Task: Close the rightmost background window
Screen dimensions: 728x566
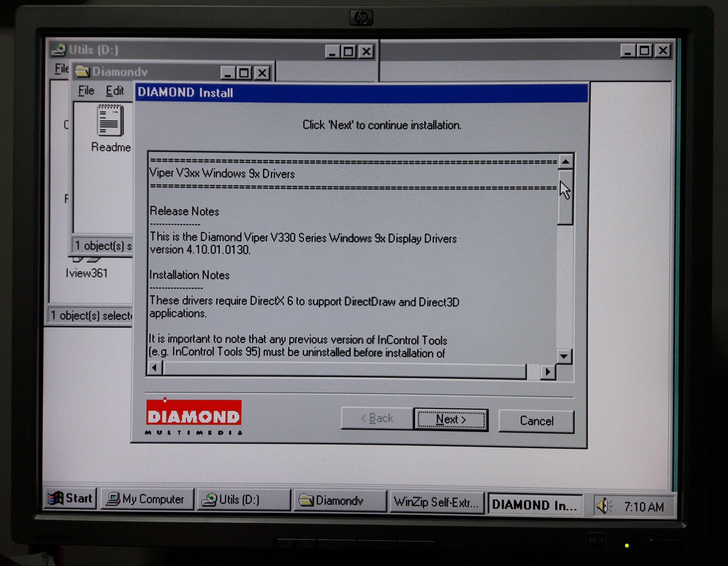Action: coord(663,51)
